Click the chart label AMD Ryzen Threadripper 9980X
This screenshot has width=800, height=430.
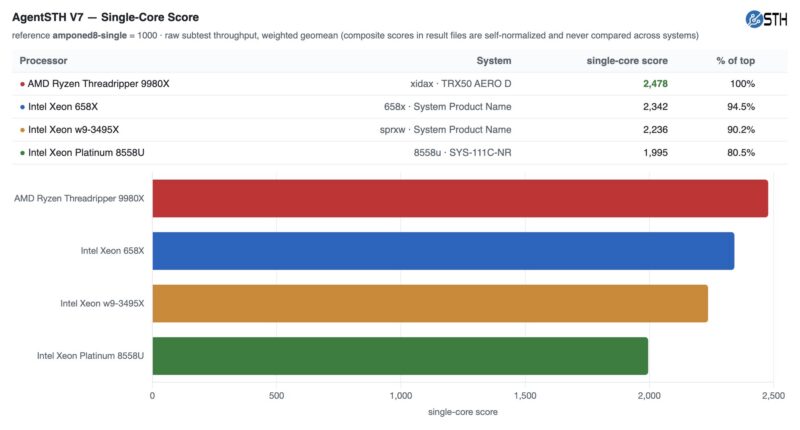coord(79,198)
